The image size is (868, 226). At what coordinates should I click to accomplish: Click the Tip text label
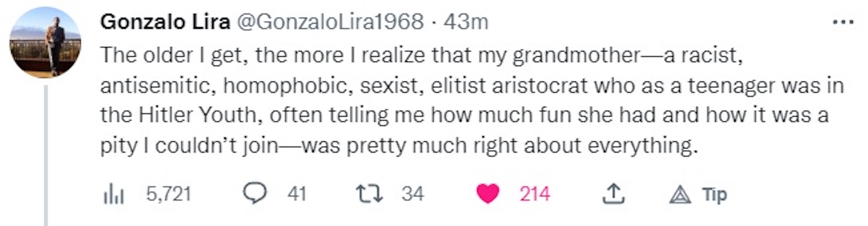pos(714,195)
